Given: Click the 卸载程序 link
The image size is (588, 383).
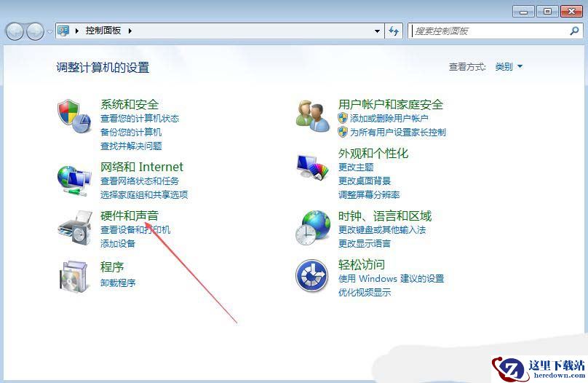Looking at the screenshot, I should coord(118,283).
